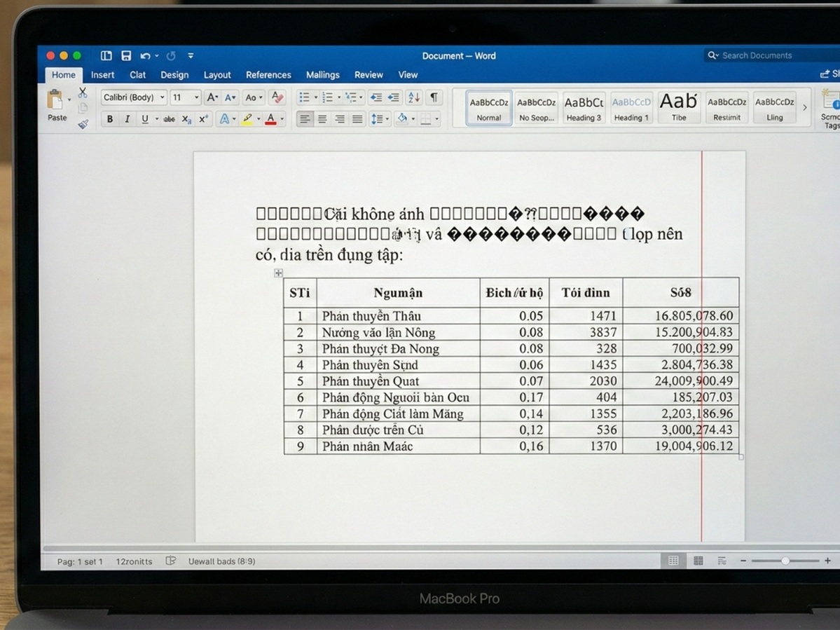This screenshot has height=630, width=840.
Task: Decrease font size with small A icon
Action: [x=230, y=97]
